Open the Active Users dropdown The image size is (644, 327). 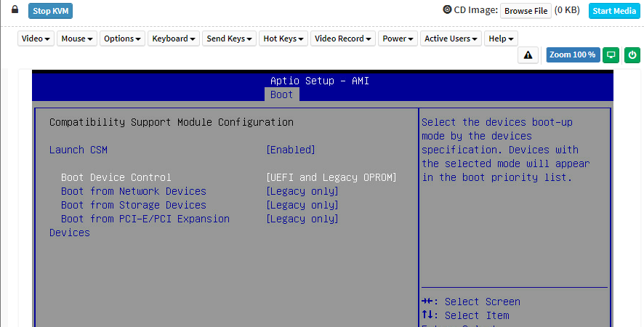(x=451, y=39)
